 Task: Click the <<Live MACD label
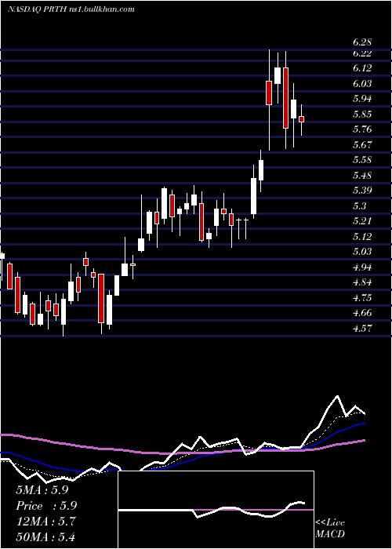[x=330, y=528]
